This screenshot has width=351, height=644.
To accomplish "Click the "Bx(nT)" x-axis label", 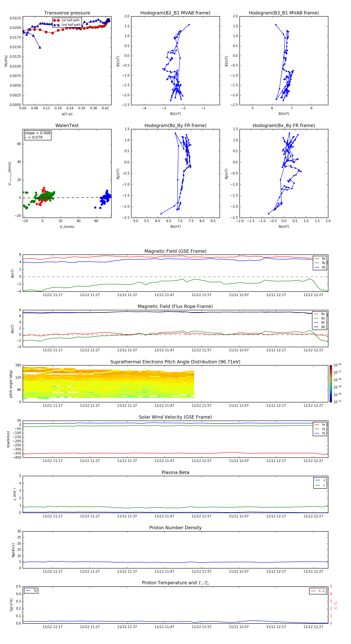I will 284,227.
